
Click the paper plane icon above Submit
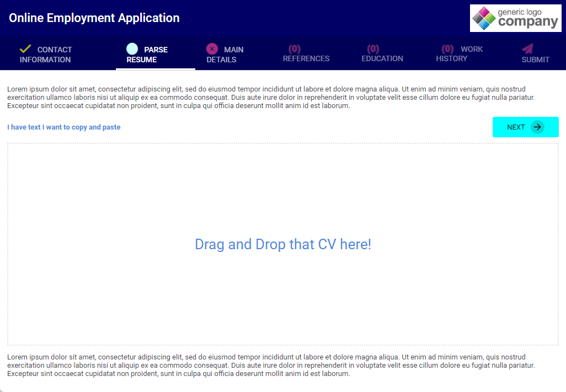527,49
